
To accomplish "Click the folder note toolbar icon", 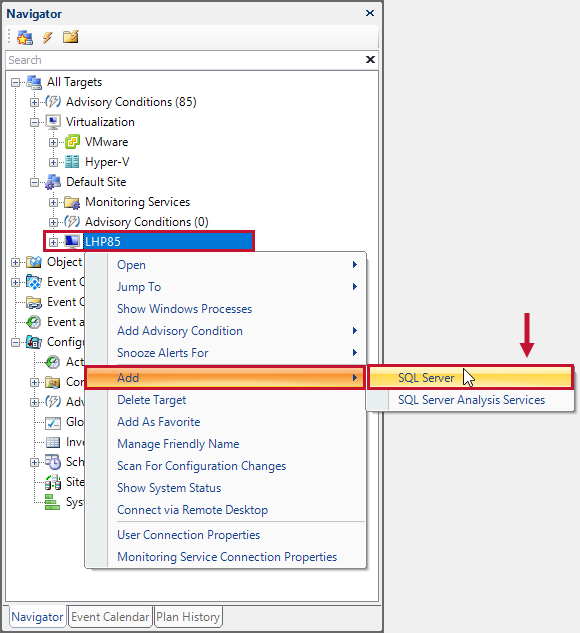I will (71, 37).
